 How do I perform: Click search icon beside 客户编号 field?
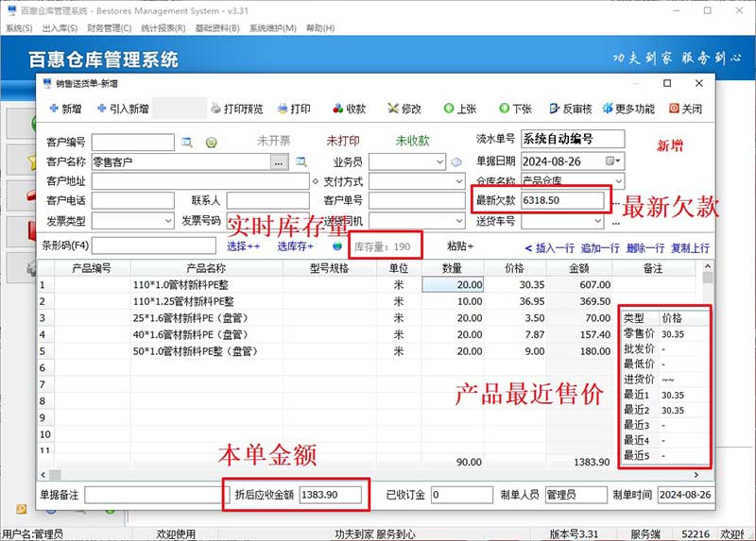tap(187, 143)
